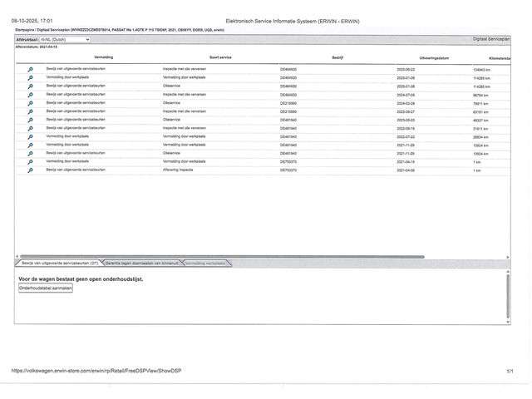Viewport: 532px width, 399px height.
Task: Sort by Vermelding column header
Action: pos(104,57)
